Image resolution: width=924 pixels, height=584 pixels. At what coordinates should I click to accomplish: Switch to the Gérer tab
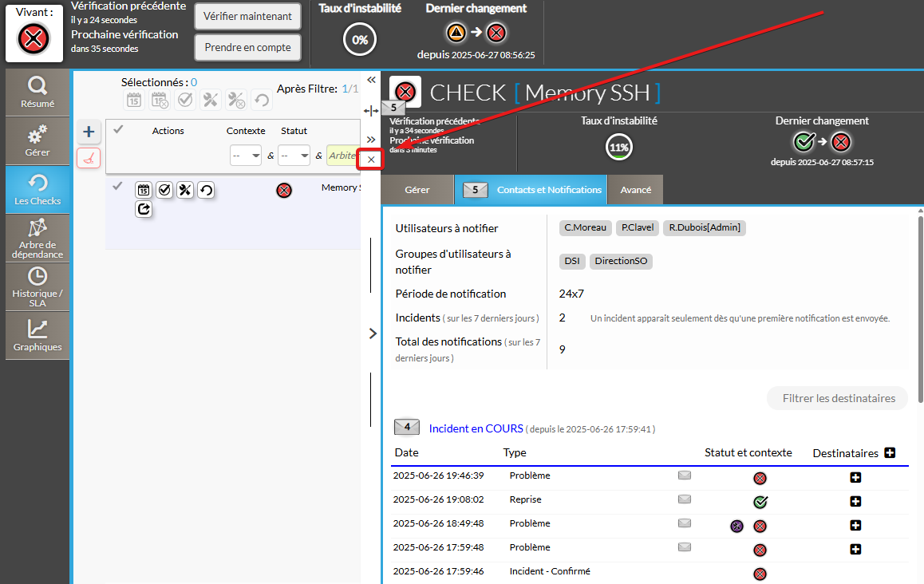point(417,190)
